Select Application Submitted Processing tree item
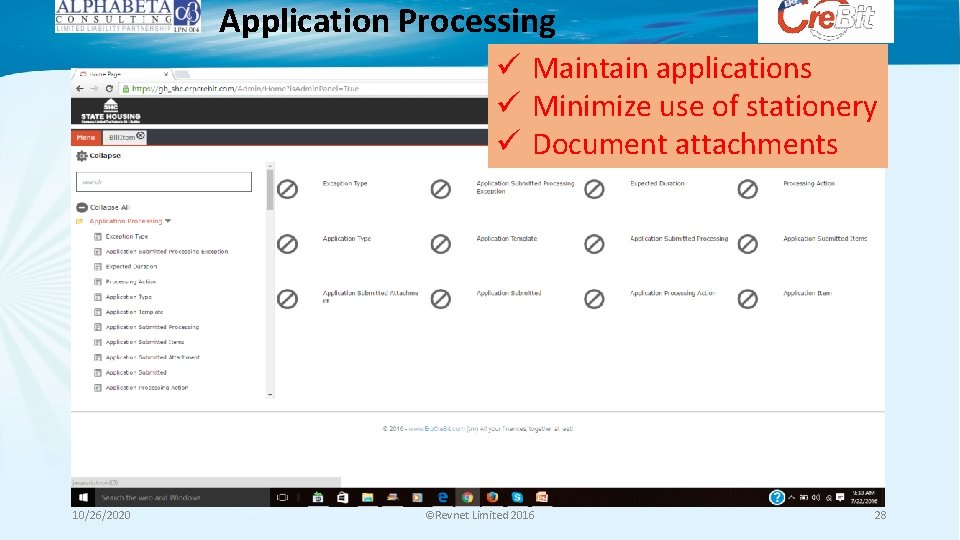This screenshot has height=540, width=960. coord(152,328)
